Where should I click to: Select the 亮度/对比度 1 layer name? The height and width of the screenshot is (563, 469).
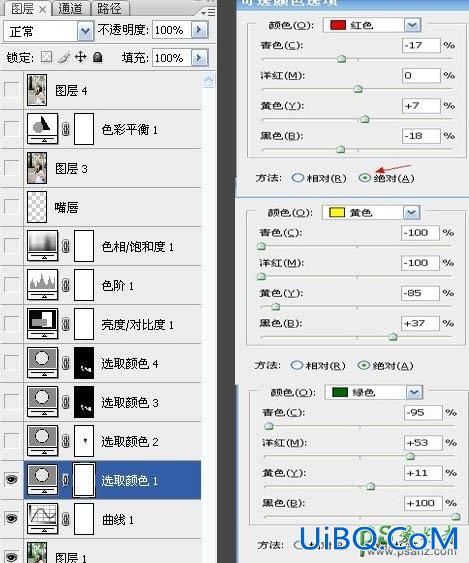click(138, 324)
